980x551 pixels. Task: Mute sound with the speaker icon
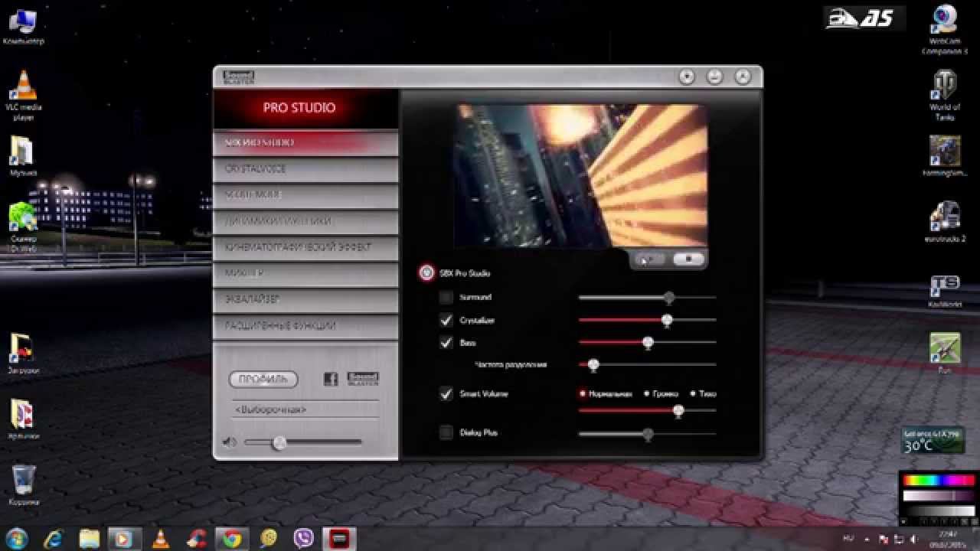click(228, 442)
